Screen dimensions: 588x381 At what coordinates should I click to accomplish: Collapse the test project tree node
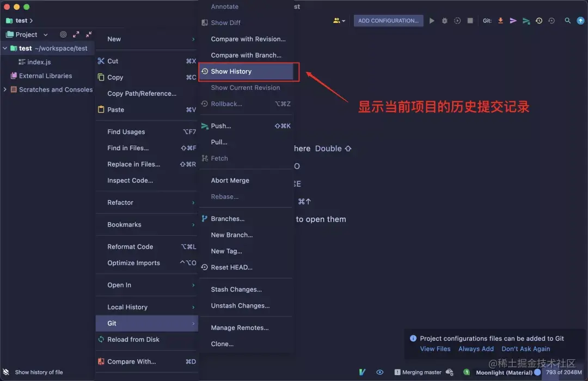pos(4,48)
